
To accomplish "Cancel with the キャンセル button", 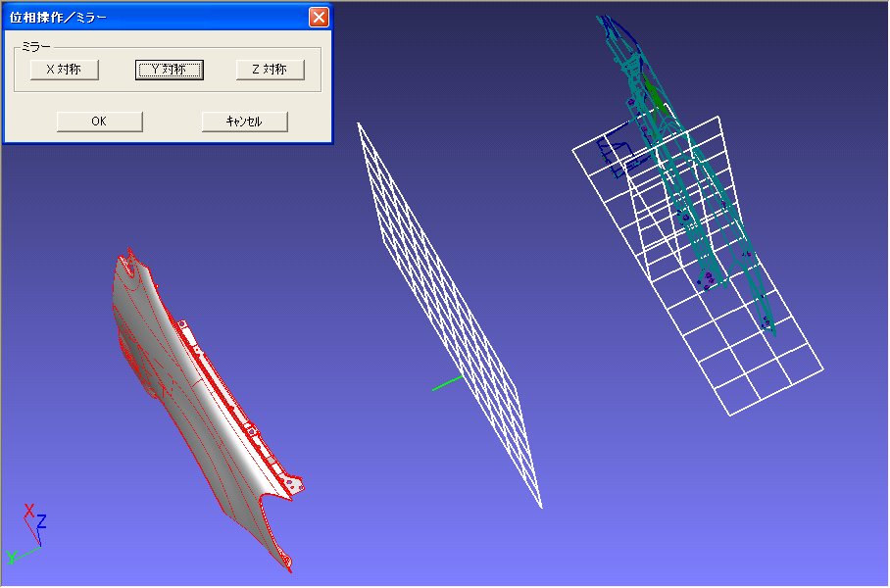I will pyautogui.click(x=245, y=122).
